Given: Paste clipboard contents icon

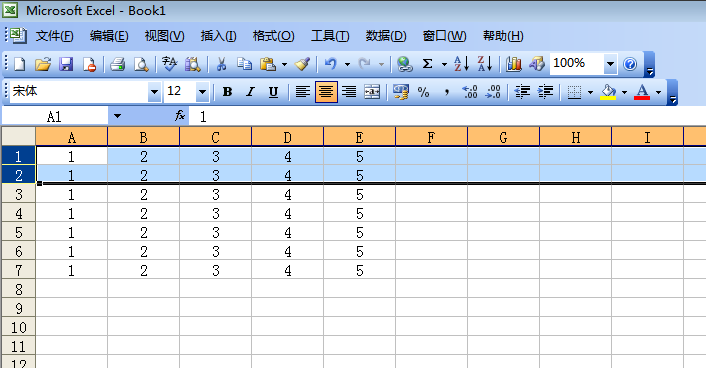Looking at the screenshot, I should (x=268, y=64).
